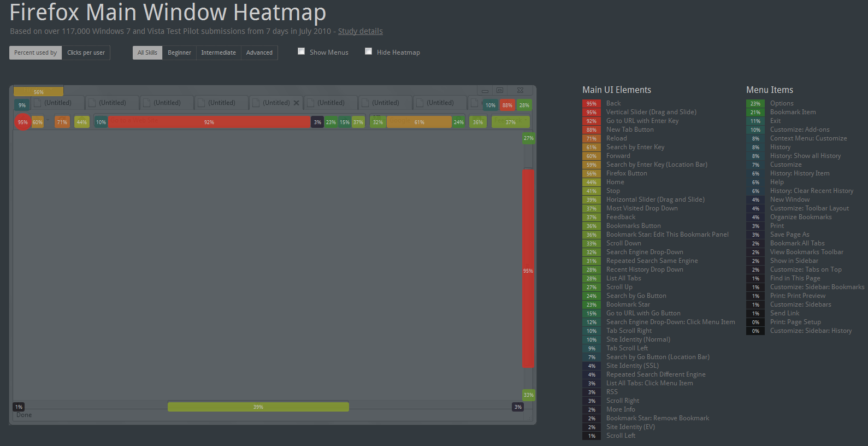868x446 pixels.
Task: Click the 24% Search Go button
Action: 459,122
